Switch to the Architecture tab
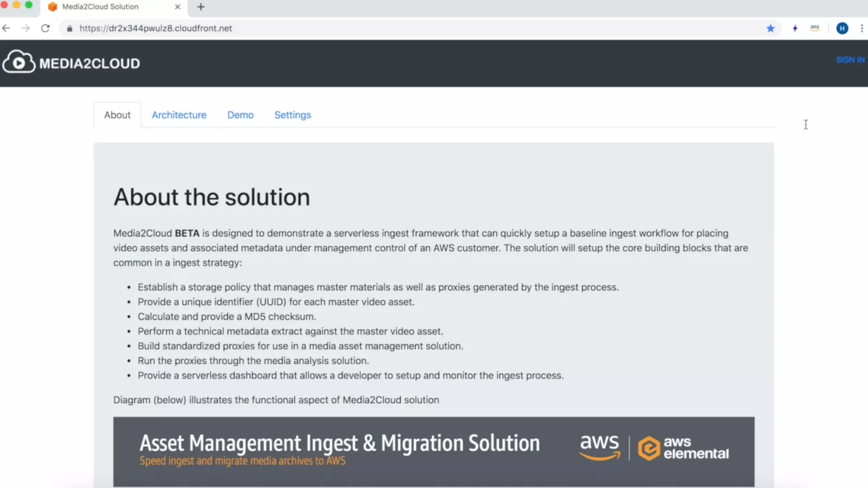868x488 pixels. point(179,115)
